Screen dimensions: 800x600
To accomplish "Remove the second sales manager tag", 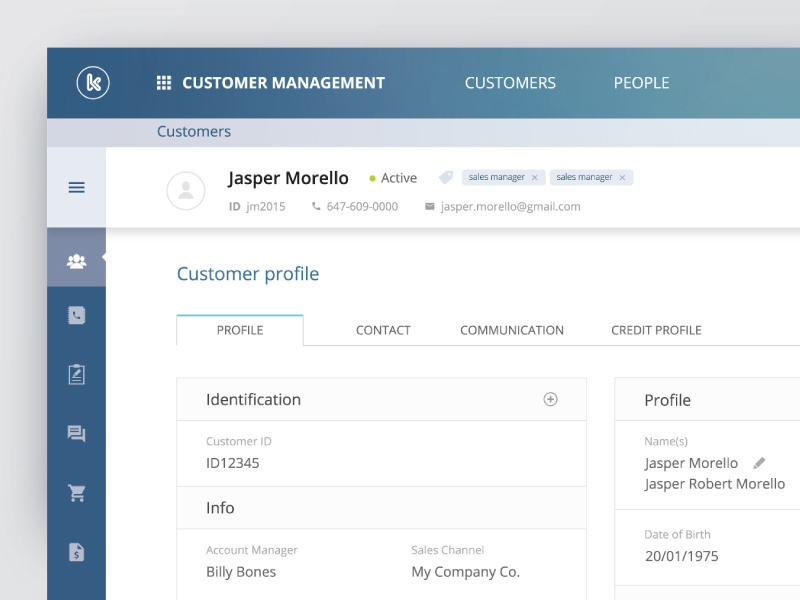I will point(623,177).
